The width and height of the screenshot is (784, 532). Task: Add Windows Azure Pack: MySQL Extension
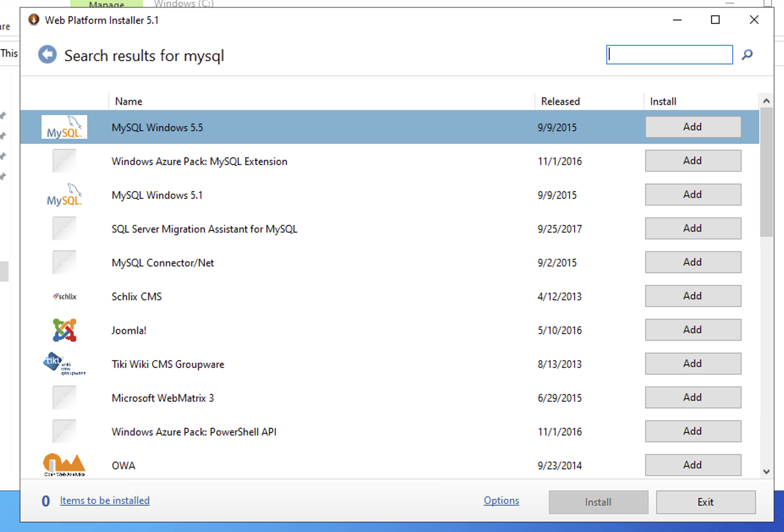pyautogui.click(x=693, y=161)
